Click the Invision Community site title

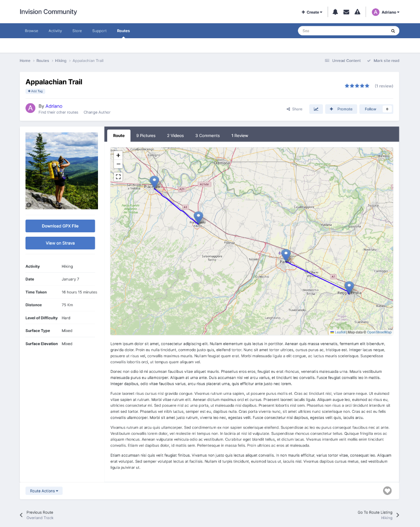coord(48,12)
